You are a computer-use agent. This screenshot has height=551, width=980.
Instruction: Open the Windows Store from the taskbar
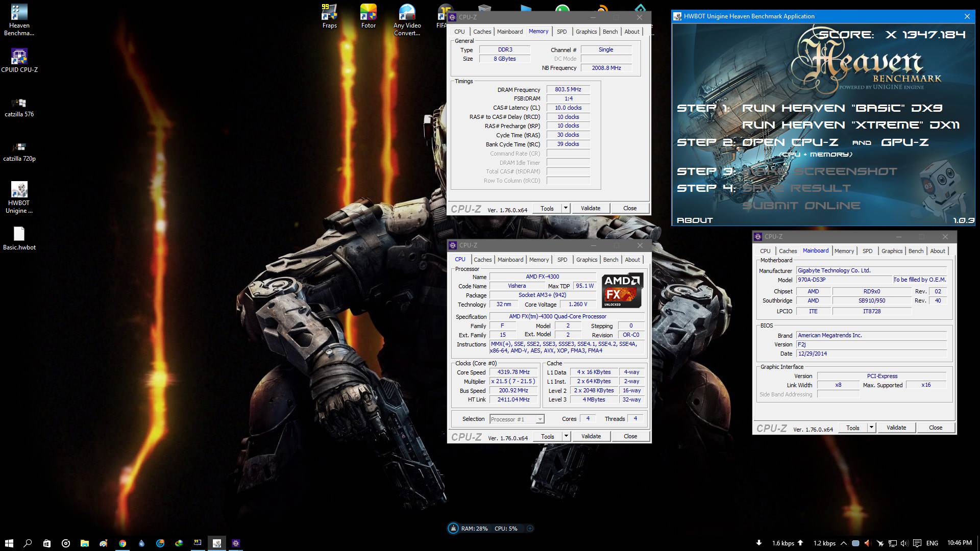click(46, 543)
